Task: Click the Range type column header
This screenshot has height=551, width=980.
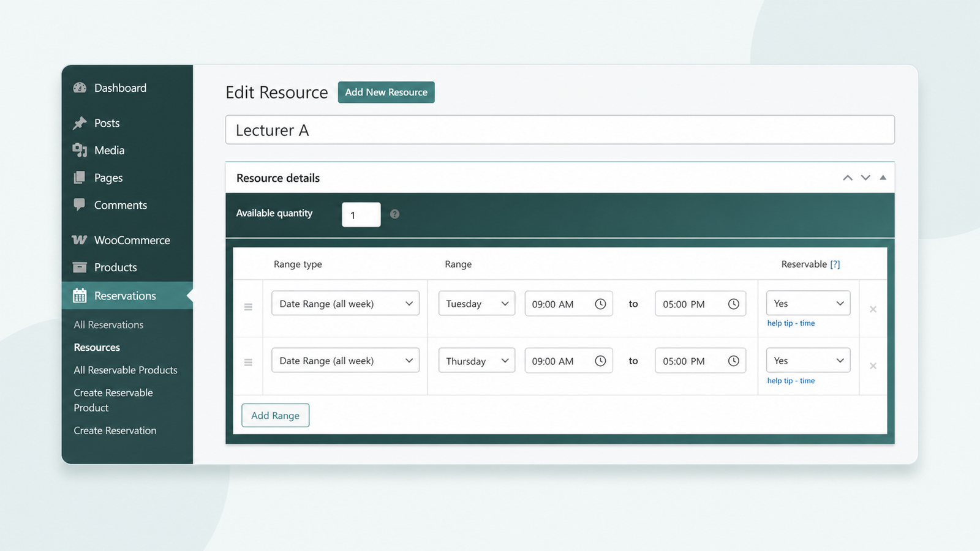Action: point(298,264)
